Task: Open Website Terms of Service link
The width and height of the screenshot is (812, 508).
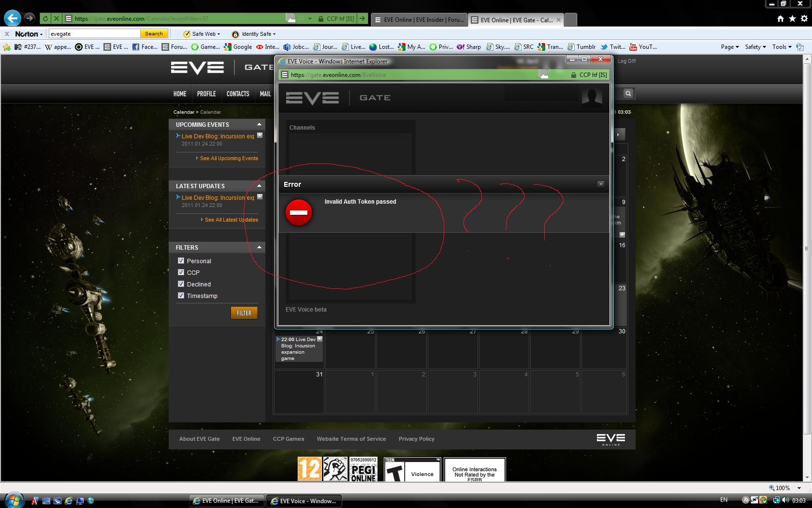Action: (x=351, y=439)
